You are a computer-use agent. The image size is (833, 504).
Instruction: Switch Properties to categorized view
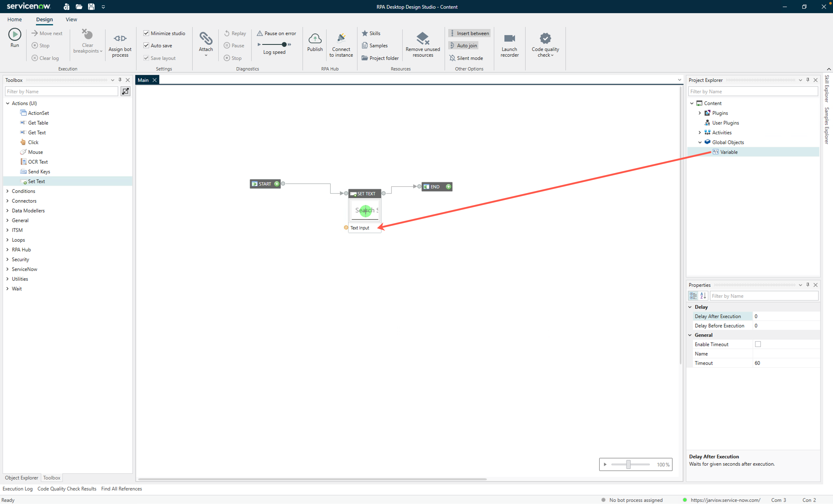tap(693, 296)
